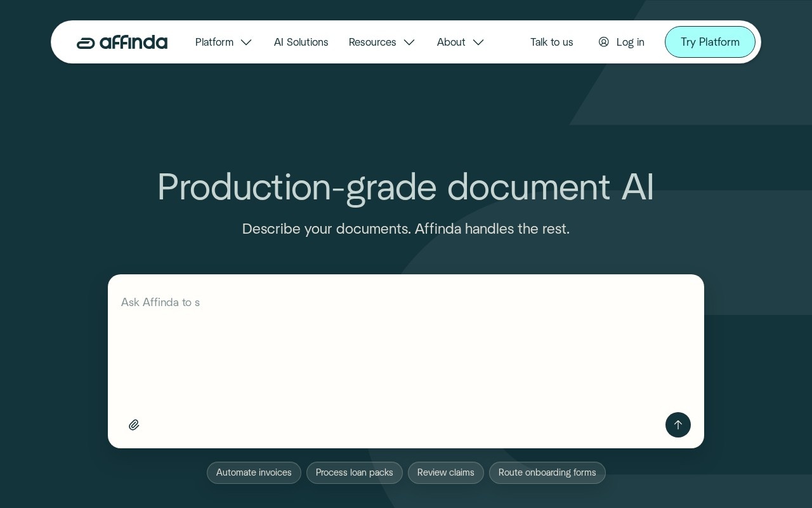Viewport: 812px width, 508px height.
Task: Submit prompt with the up-arrow send button
Action: pyautogui.click(x=678, y=425)
